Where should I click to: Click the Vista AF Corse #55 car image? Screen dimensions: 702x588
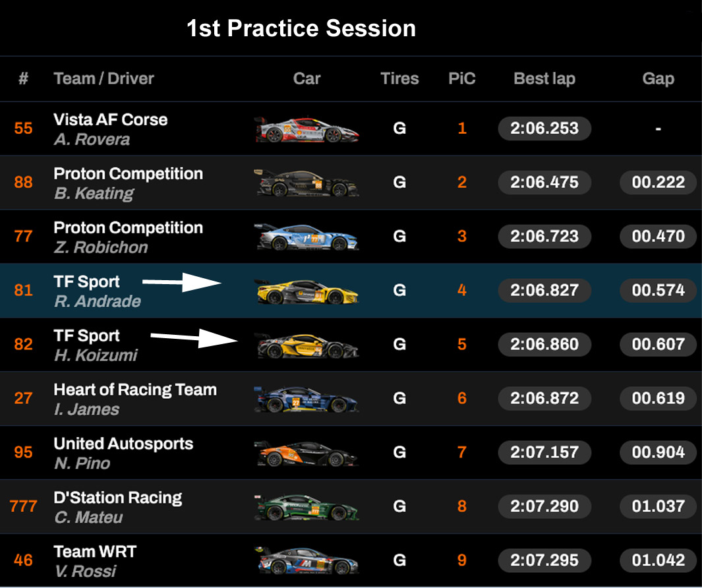307,129
